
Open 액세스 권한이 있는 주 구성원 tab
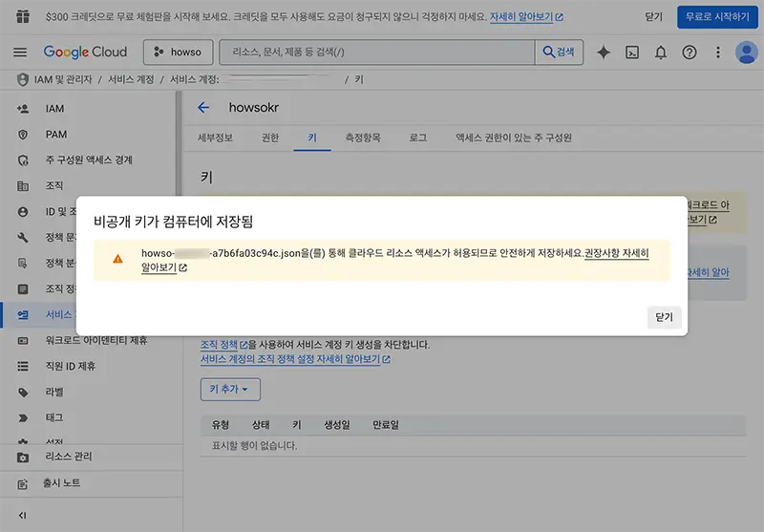click(514, 138)
